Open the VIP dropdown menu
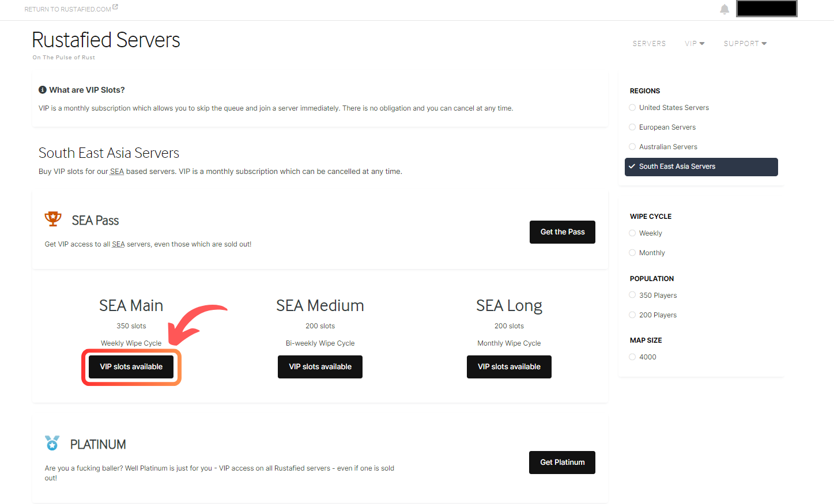This screenshot has height=504, width=834. pos(695,44)
